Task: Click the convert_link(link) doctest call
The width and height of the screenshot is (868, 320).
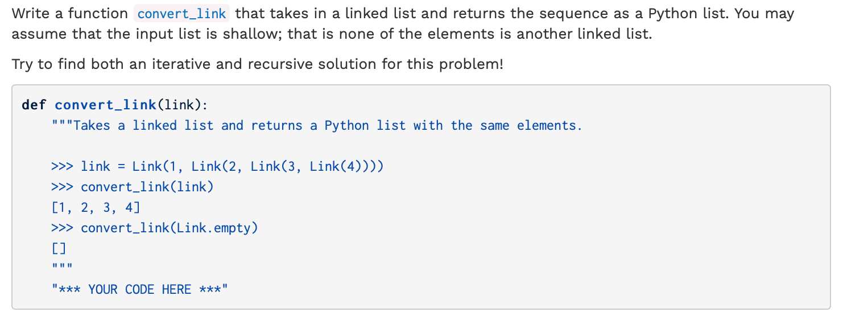Action: 147,187
